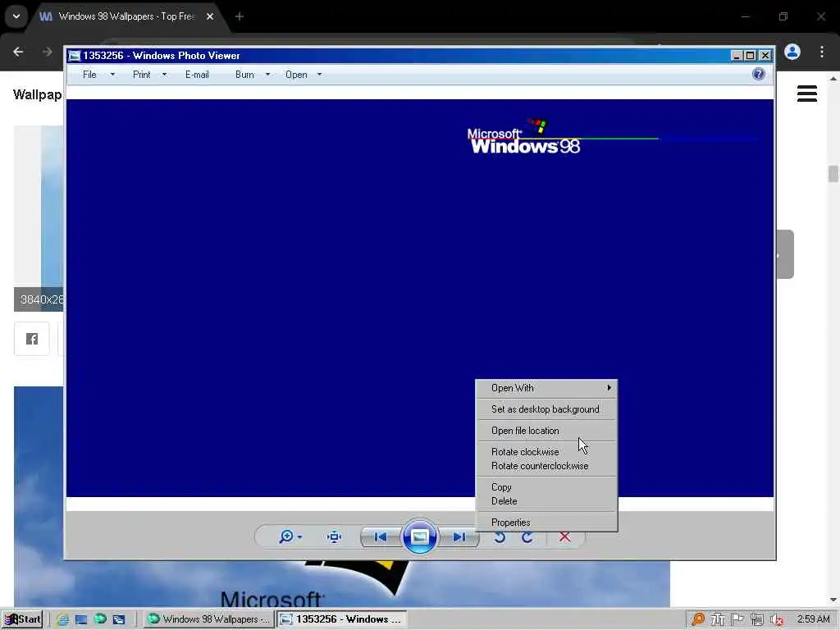Choose Delete from the context menu

click(546, 501)
